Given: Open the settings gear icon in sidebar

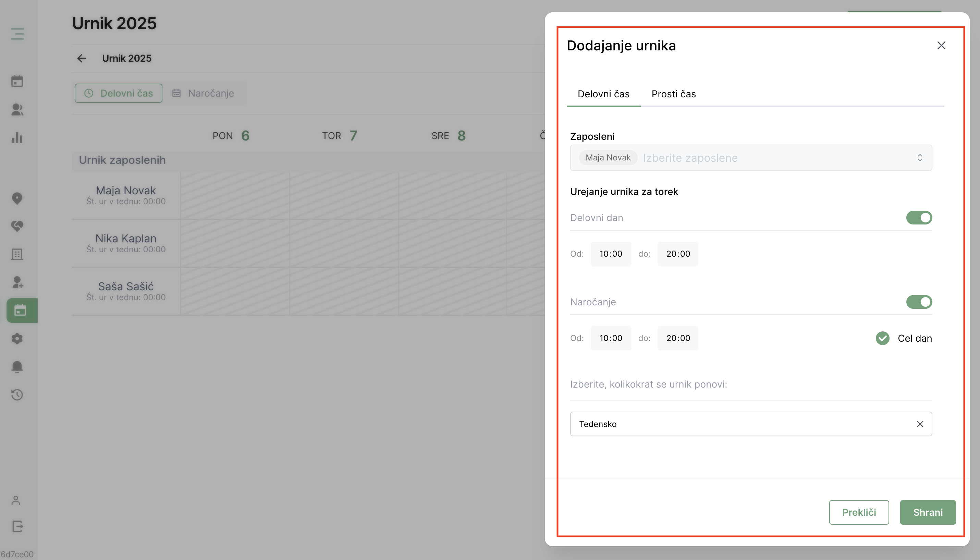Looking at the screenshot, I should [17, 339].
